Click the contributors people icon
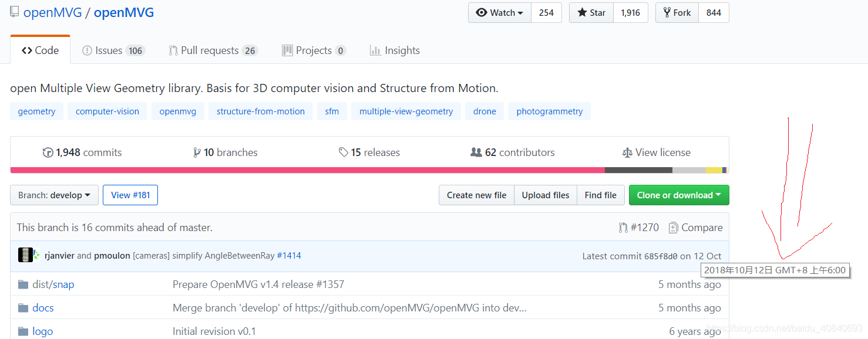 476,152
